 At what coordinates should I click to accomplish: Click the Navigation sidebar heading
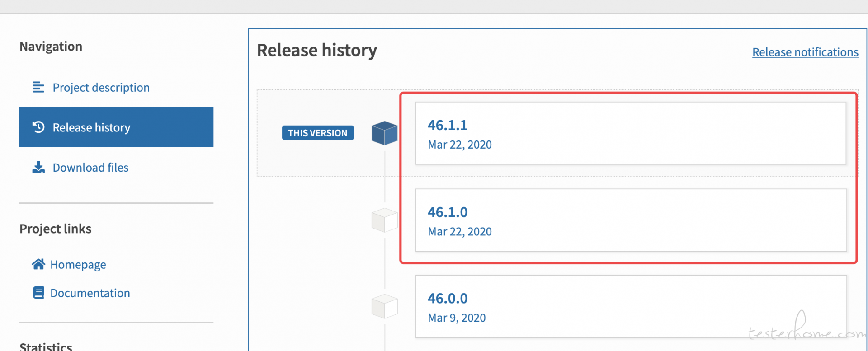click(x=51, y=47)
